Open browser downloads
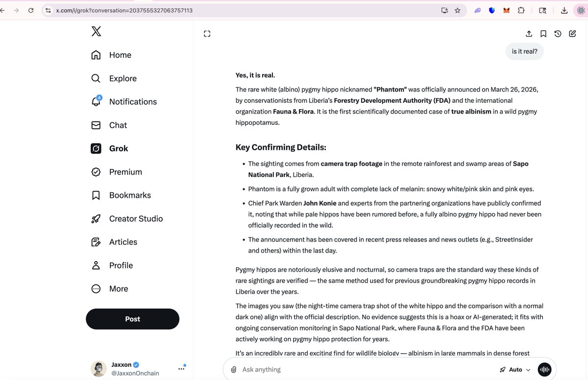Image resolution: width=588 pixels, height=380 pixels. (564, 10)
